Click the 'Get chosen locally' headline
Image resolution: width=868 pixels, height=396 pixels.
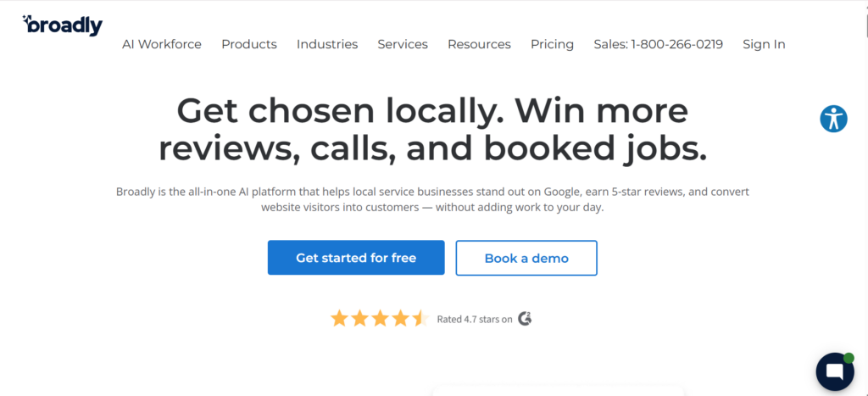coord(432,130)
